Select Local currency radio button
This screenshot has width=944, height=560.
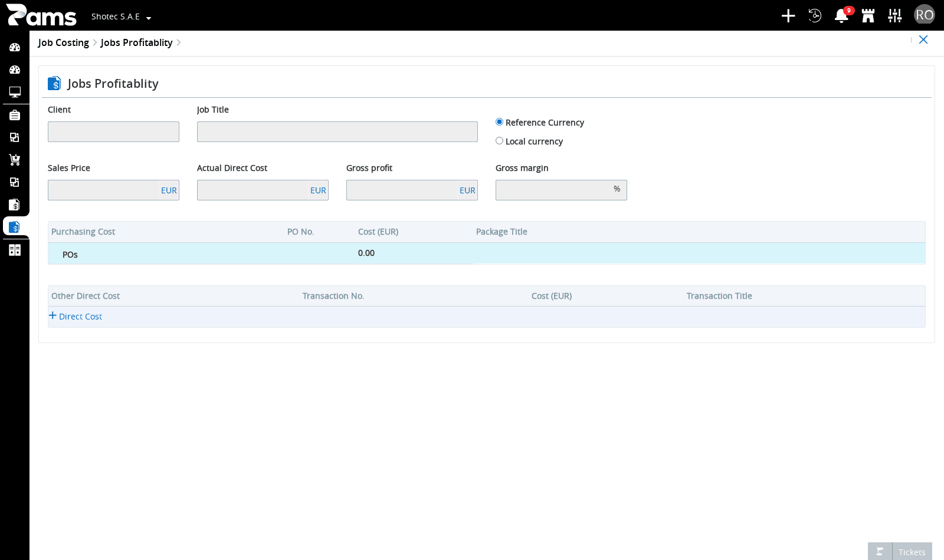click(499, 141)
